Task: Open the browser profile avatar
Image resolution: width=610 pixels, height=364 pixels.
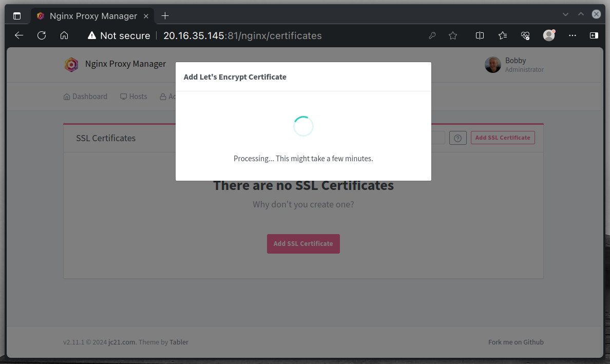Action: [549, 35]
